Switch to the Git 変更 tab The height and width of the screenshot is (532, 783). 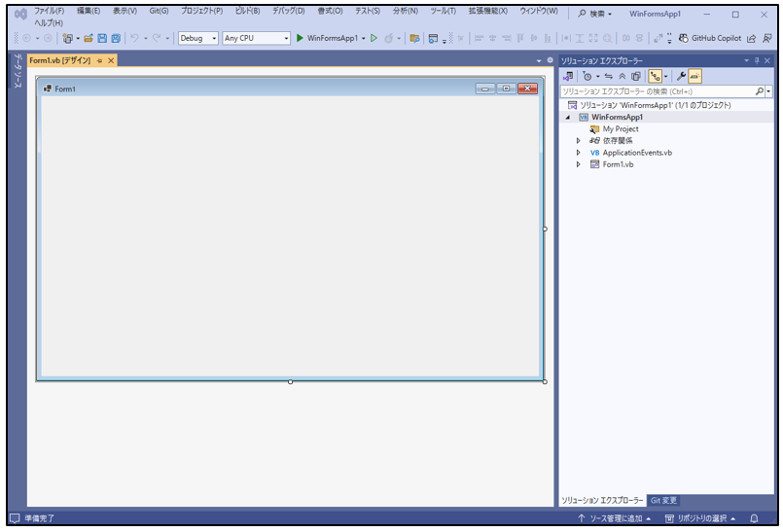(664, 500)
